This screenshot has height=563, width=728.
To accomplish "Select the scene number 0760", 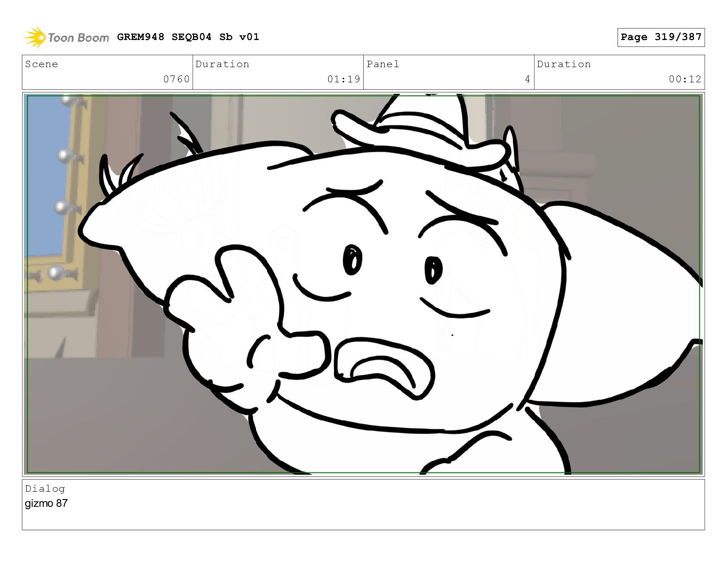I will tap(176, 79).
